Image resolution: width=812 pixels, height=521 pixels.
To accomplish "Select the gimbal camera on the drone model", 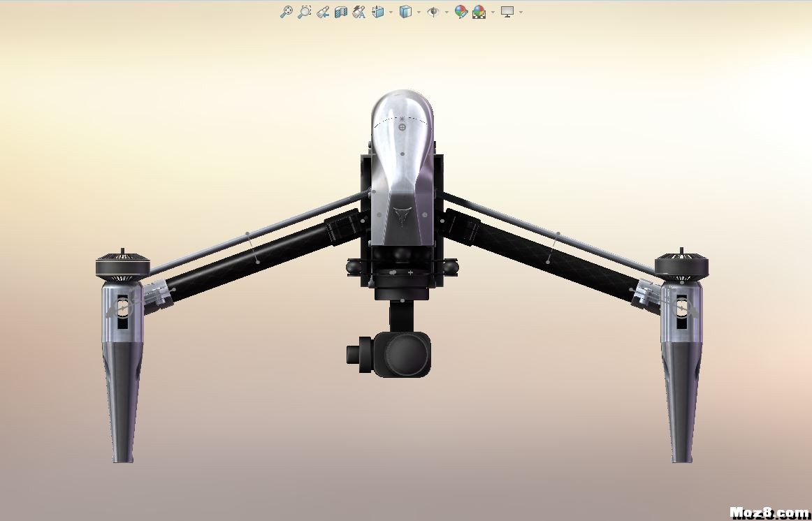I will 389,354.
